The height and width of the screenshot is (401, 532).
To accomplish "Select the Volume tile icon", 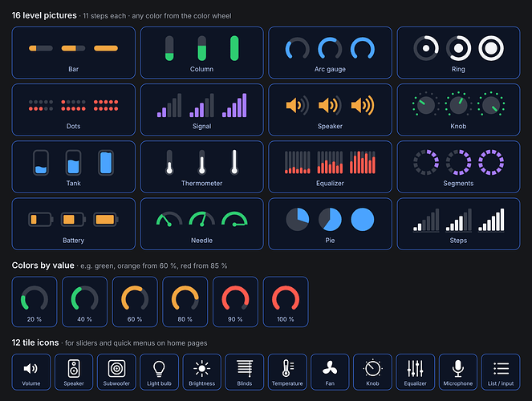I will coord(30,372).
